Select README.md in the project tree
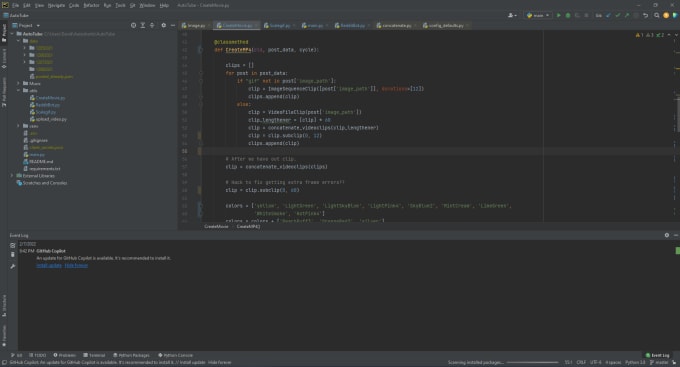The width and height of the screenshot is (680, 367). click(x=38, y=162)
